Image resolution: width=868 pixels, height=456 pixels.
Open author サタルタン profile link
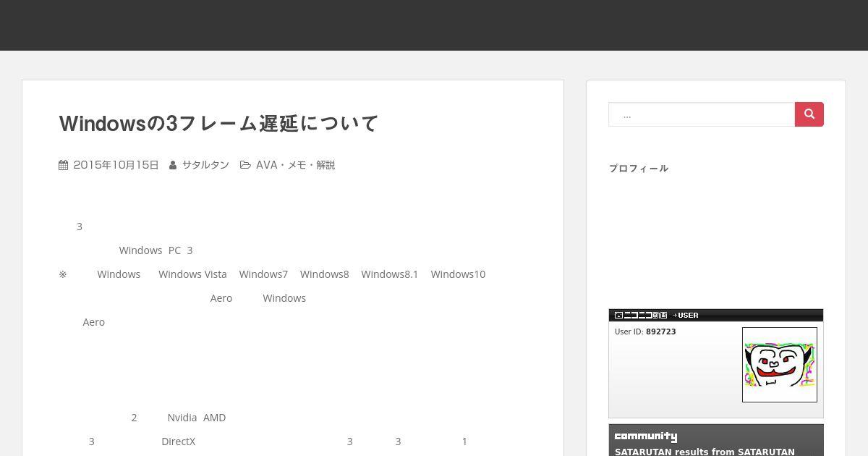coord(205,165)
